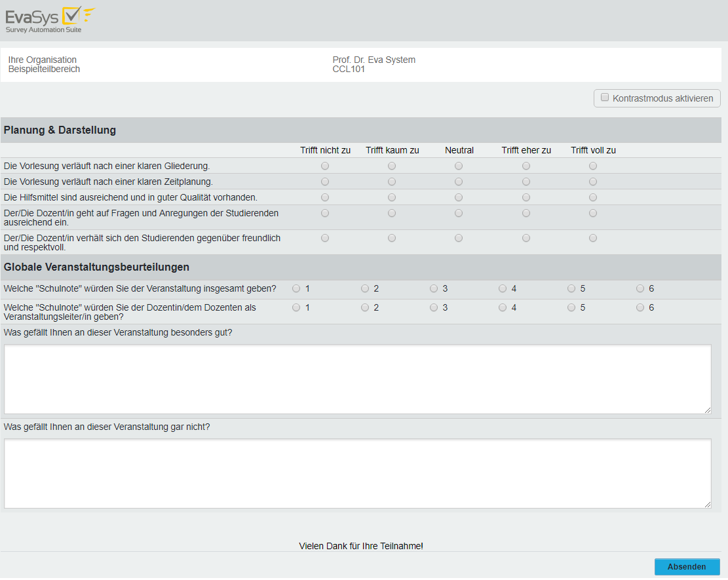Give the Veranstaltung Schulnote 6
The image size is (728, 580).
640,288
